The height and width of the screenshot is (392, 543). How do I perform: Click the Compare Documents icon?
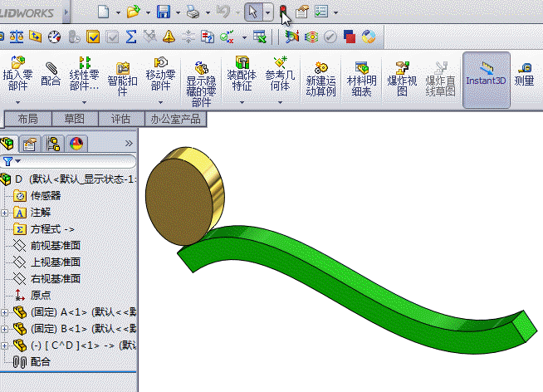coord(208,37)
